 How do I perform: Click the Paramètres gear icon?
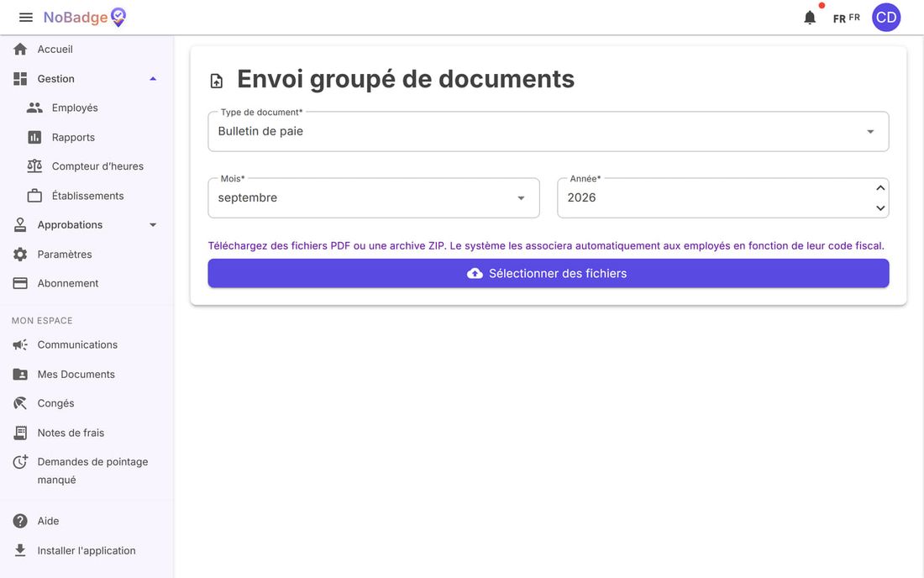coord(20,255)
